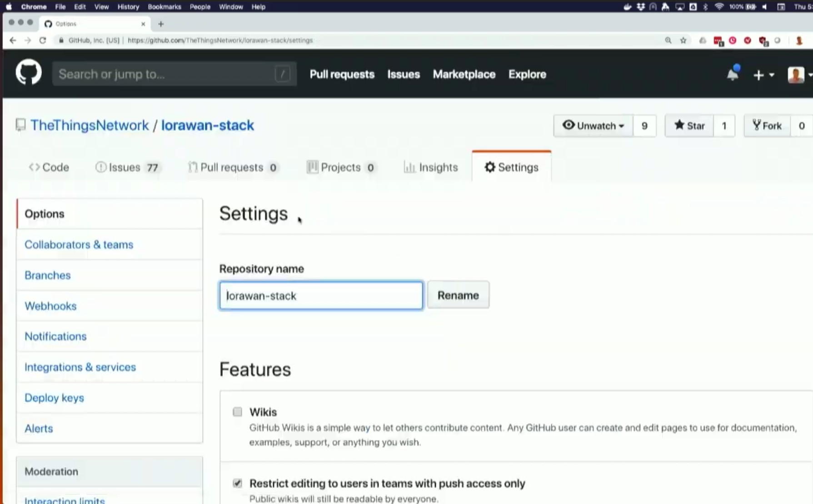813x504 pixels.
Task: Open the plus create-new dropdown
Action: [763, 75]
